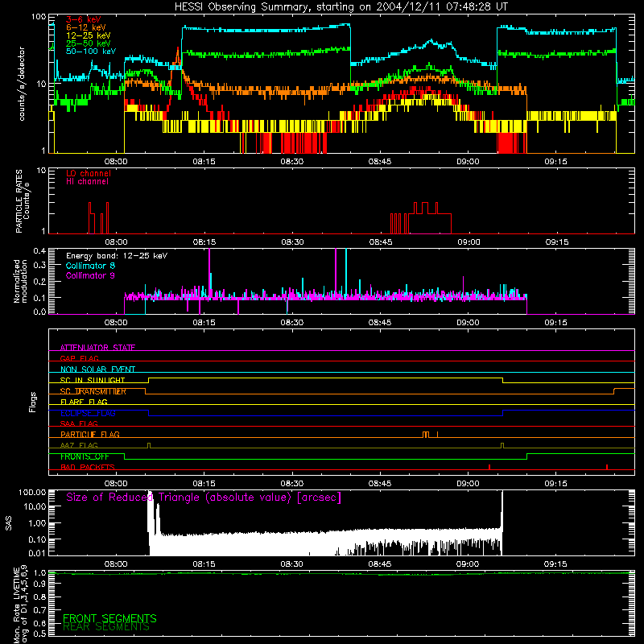The width and height of the screenshot is (644, 644).
Task: Click the 08:15 tick under the flags panel
Action: point(204,484)
